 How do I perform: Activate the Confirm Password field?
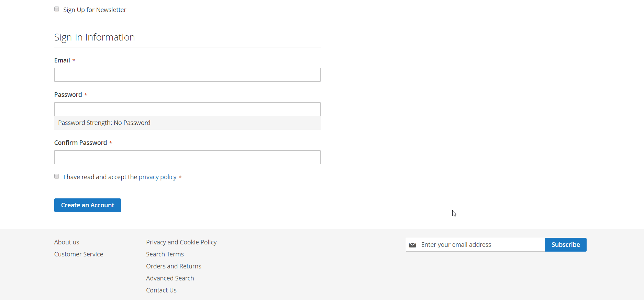(x=187, y=157)
